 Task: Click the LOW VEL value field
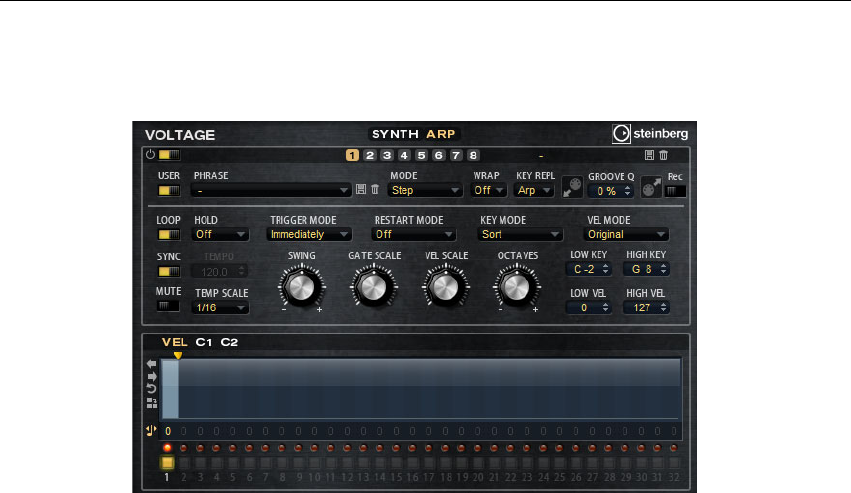point(589,307)
